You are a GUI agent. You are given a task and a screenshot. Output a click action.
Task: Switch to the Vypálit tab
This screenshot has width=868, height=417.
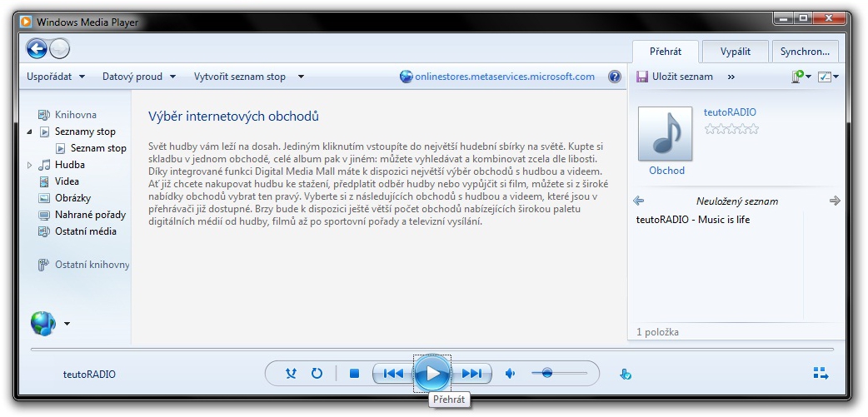coord(736,52)
